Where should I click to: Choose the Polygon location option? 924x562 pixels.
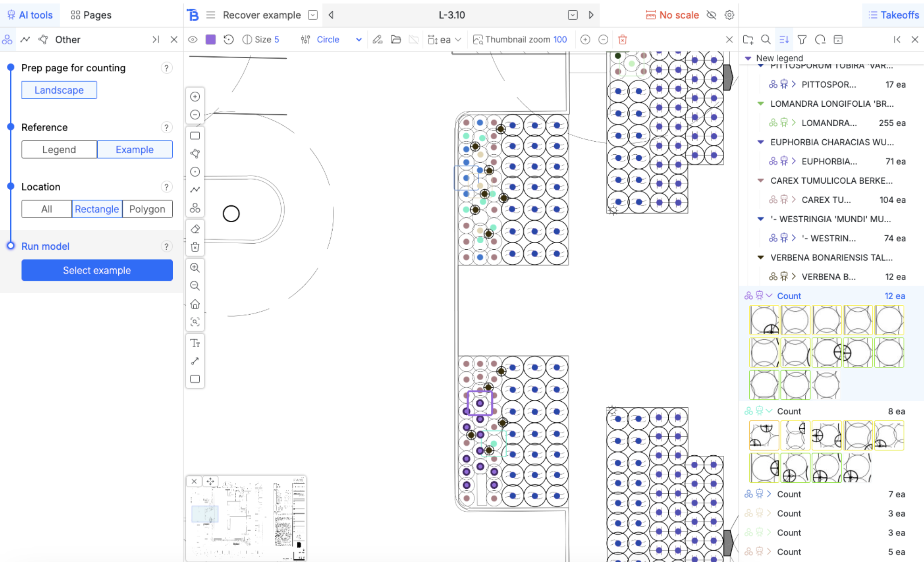147,209
